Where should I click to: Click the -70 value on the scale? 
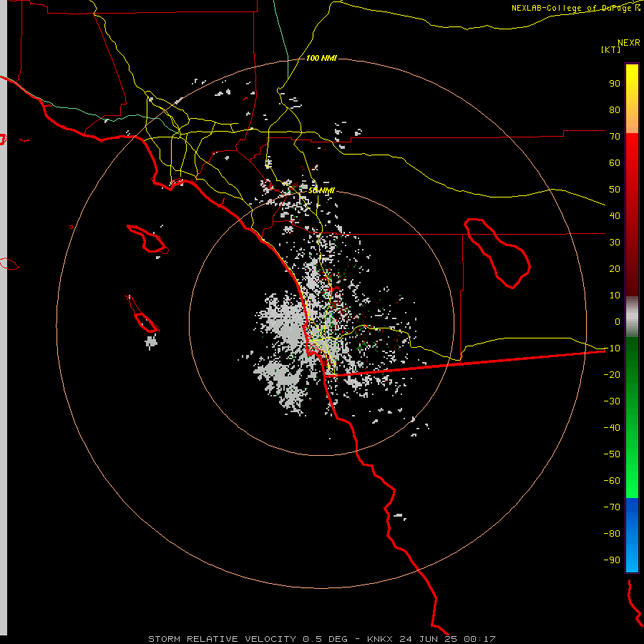click(x=612, y=507)
